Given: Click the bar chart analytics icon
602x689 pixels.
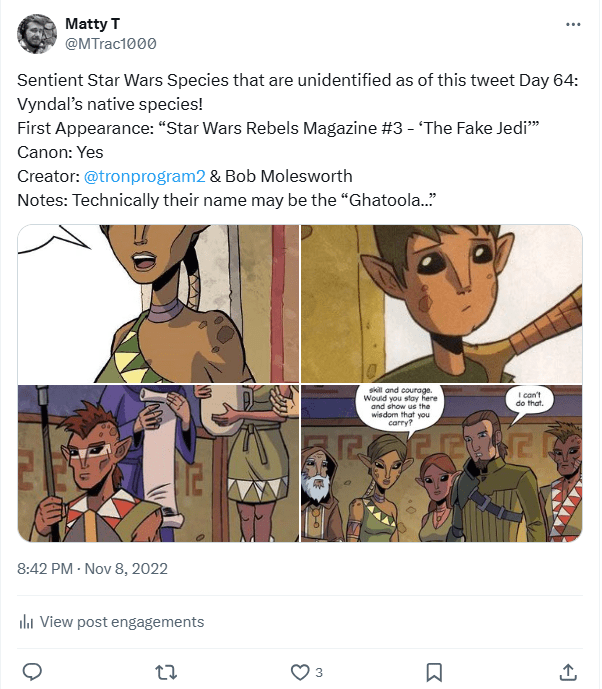Looking at the screenshot, I should 26,622.
